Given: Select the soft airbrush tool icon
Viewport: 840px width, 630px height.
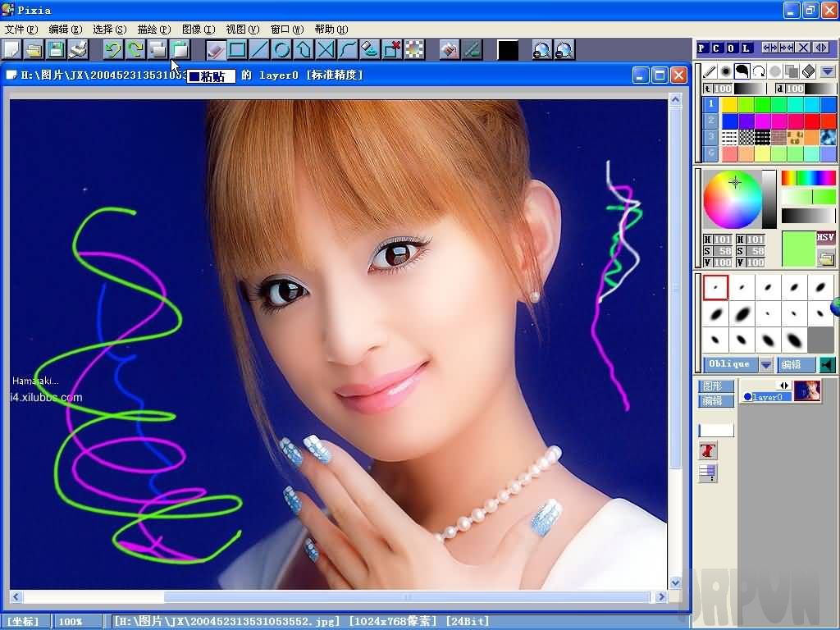Looking at the screenshot, I should pos(725,71).
